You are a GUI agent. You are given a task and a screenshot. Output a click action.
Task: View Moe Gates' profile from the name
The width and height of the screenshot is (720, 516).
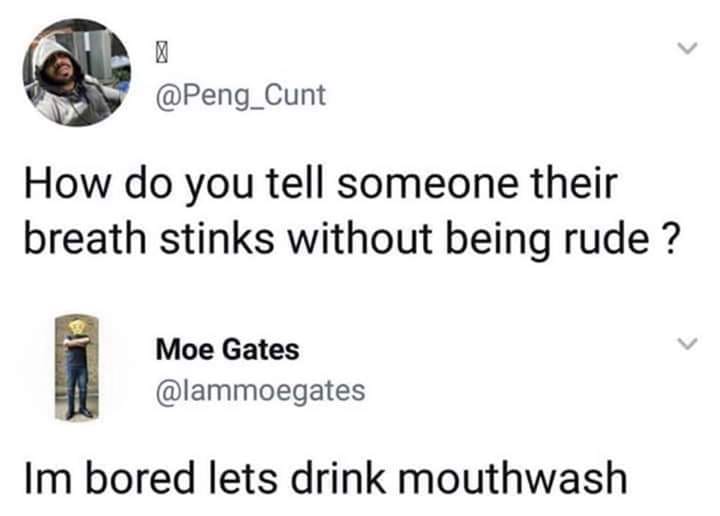pos(227,349)
